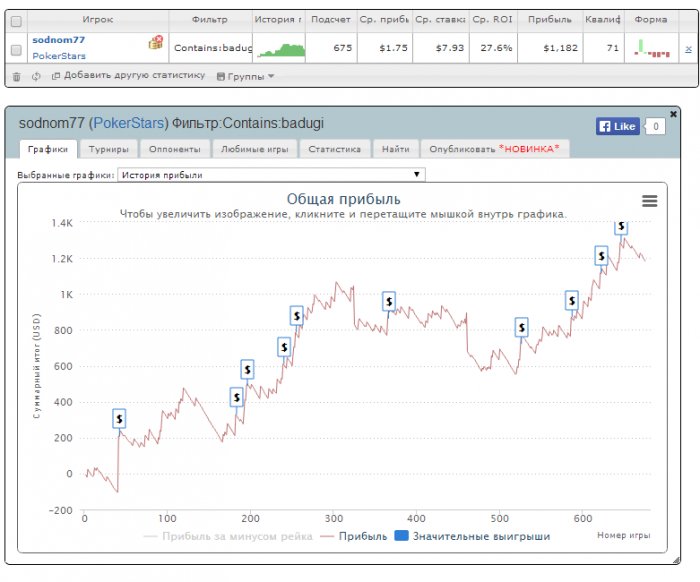
Task: Click the money icon beside sodnom77
Action: (x=156, y=42)
